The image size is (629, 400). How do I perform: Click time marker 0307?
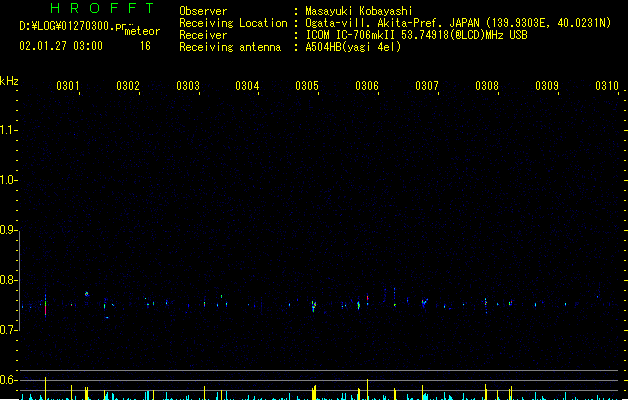pos(427,86)
